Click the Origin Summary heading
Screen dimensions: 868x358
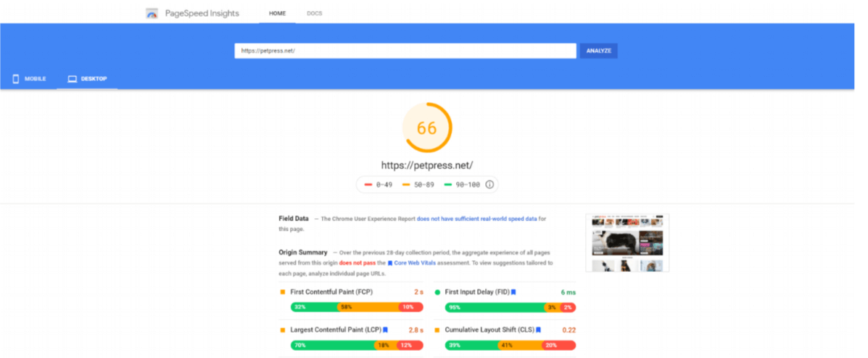click(303, 252)
